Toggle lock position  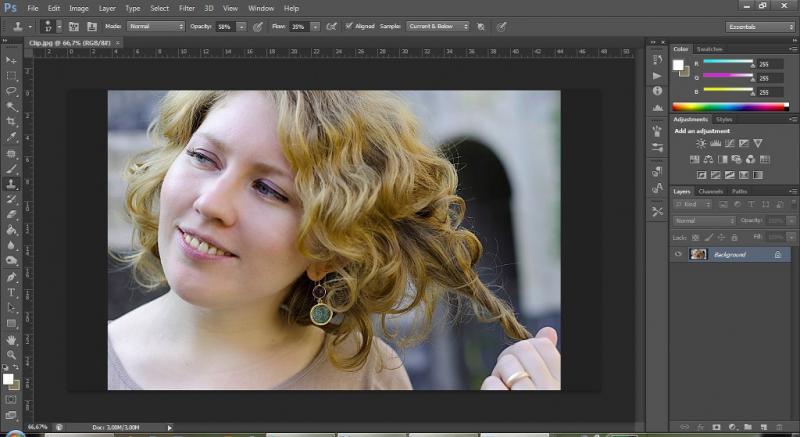point(721,238)
